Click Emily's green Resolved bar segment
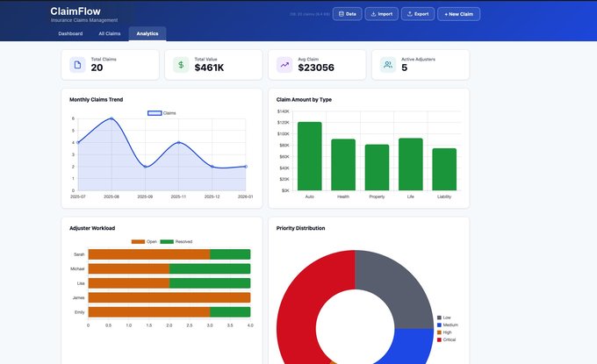Viewport: 597px width, 364px height. pos(230,312)
